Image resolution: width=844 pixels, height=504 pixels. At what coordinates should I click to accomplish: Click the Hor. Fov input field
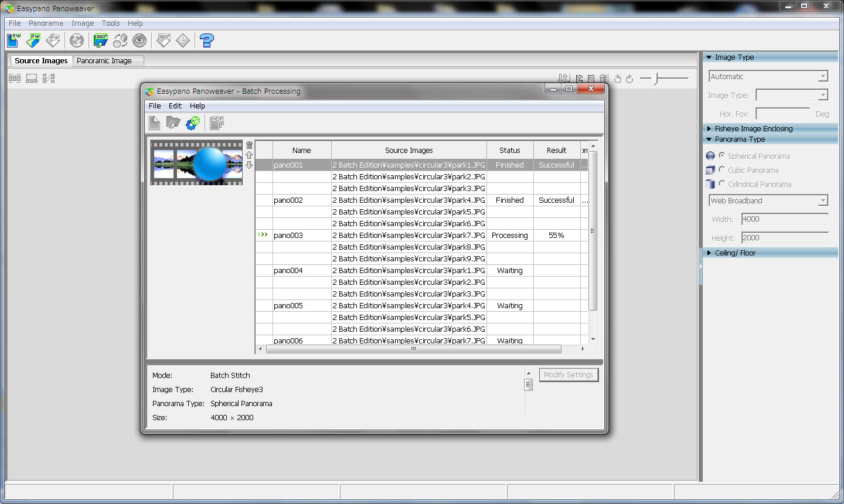[782, 114]
